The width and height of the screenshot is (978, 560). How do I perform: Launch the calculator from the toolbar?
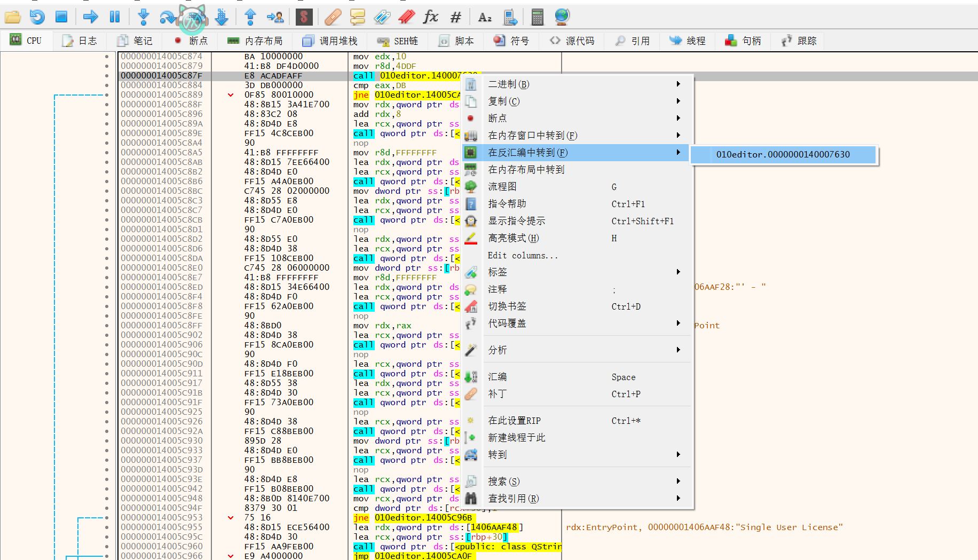(537, 17)
